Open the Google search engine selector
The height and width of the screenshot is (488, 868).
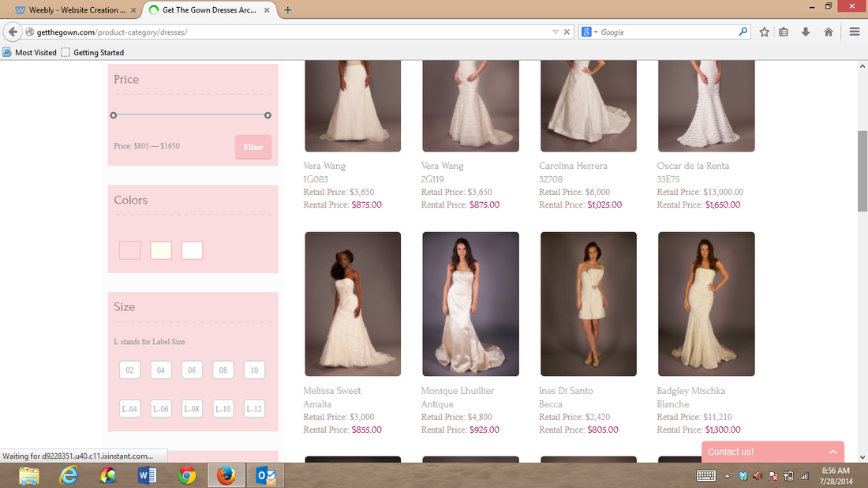pyautogui.click(x=589, y=32)
